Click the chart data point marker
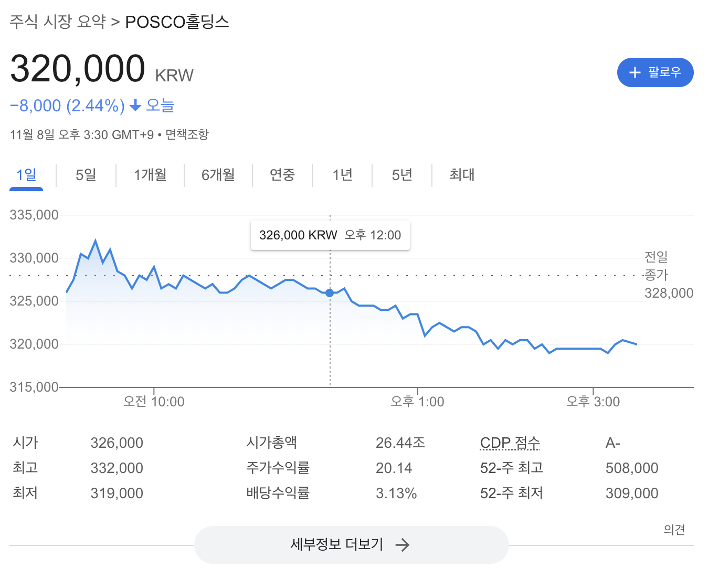719x588 pixels. (x=330, y=293)
